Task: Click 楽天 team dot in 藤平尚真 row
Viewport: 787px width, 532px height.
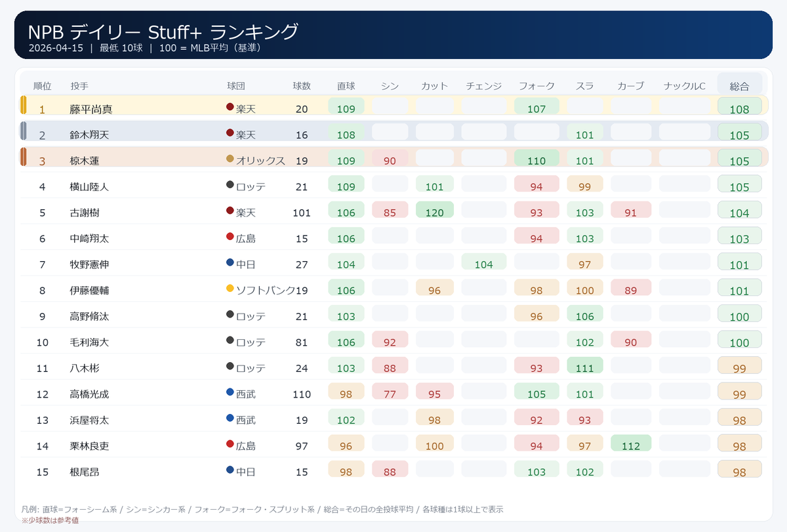Action: [230, 106]
